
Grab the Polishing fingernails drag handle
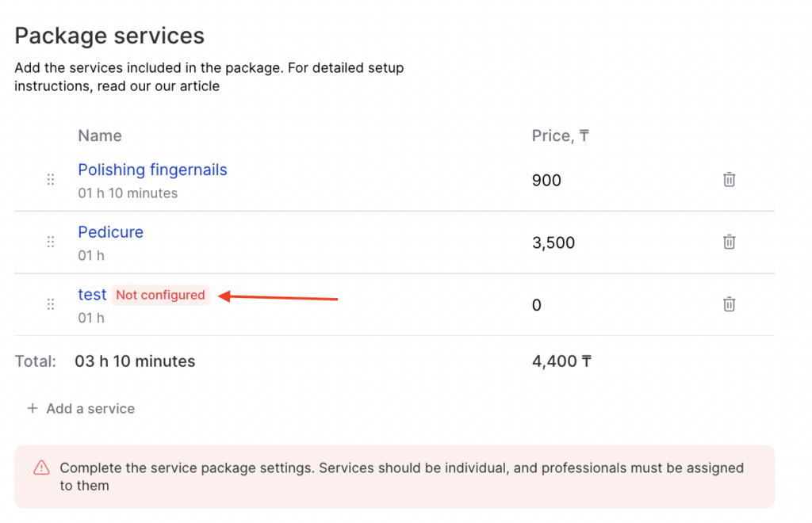51,180
